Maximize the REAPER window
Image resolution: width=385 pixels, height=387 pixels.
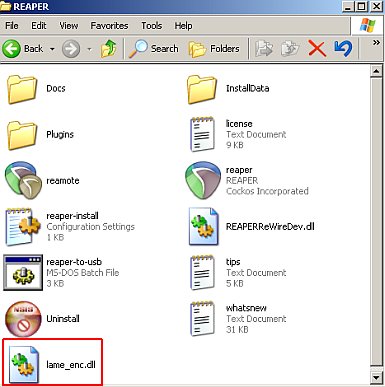361,6
